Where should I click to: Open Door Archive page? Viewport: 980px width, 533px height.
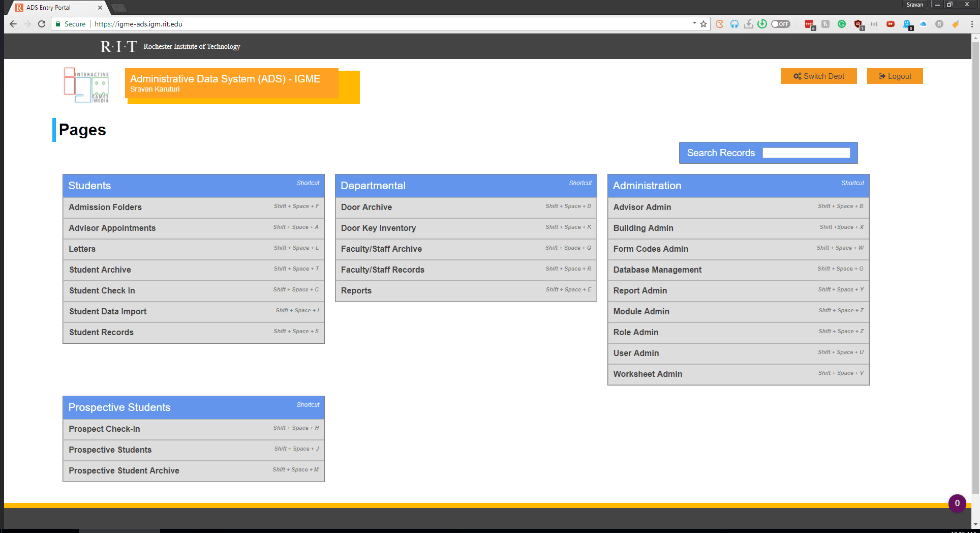point(466,208)
